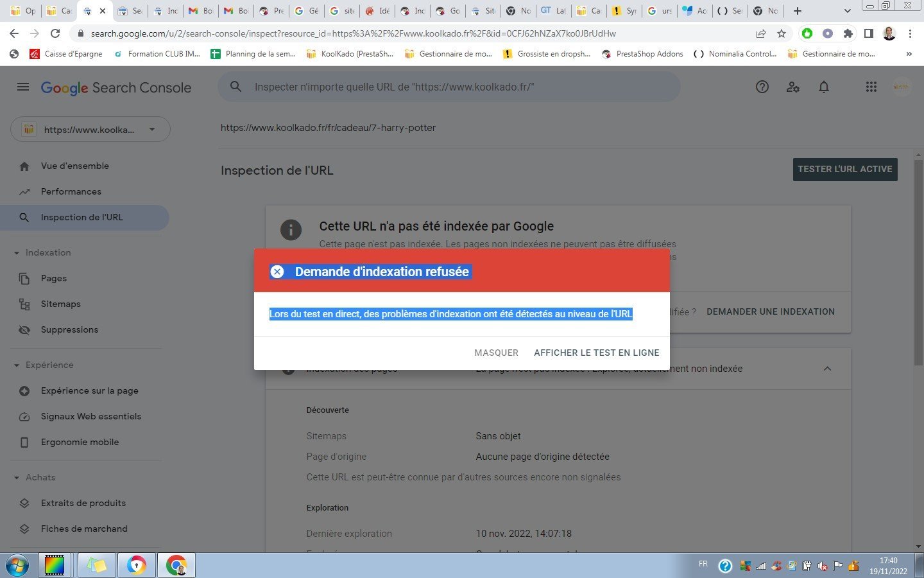924x578 pixels.
Task: Open a new browser tab
Action: click(798, 11)
